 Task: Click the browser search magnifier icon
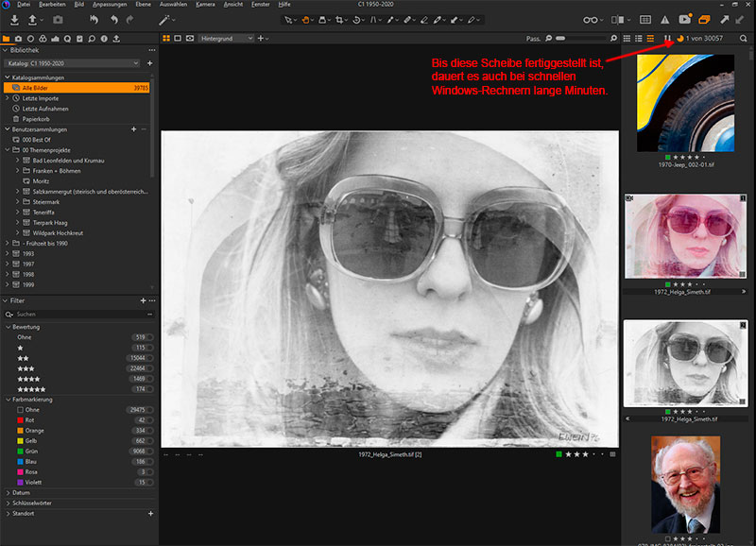tap(744, 38)
